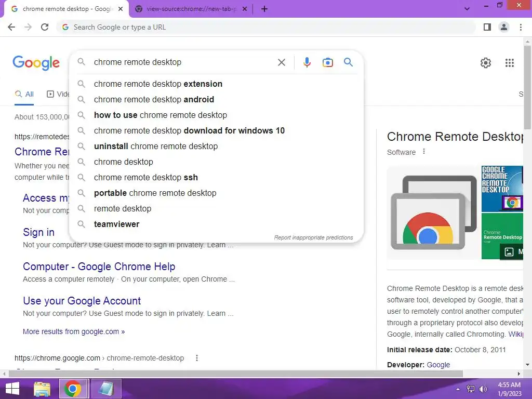Select the All results tab
Screen dimensions: 532x399
[24, 95]
